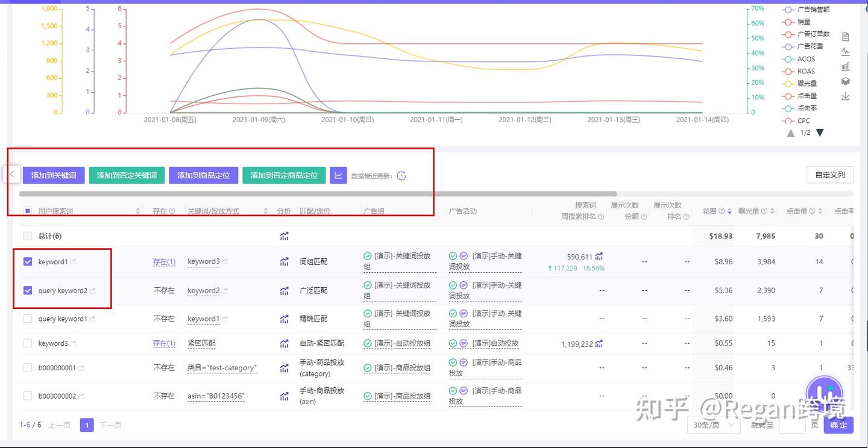The image size is (868, 448).
Task: Sort by 曝光量 column arrows
Action: point(772,211)
